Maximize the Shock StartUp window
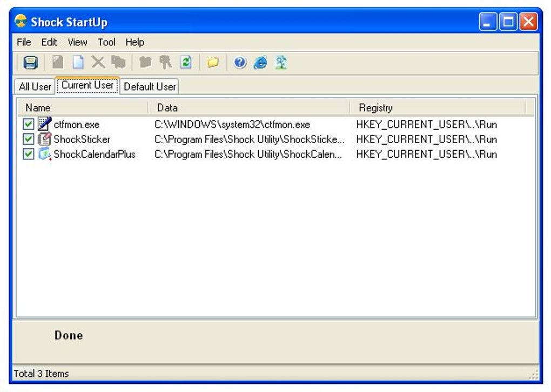551x392 pixels. pos(508,22)
